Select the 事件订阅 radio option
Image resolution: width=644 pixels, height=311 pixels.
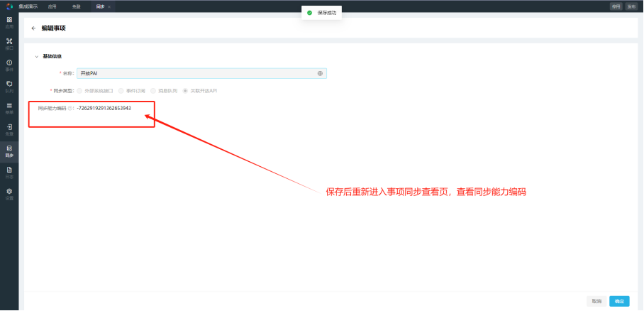click(121, 90)
